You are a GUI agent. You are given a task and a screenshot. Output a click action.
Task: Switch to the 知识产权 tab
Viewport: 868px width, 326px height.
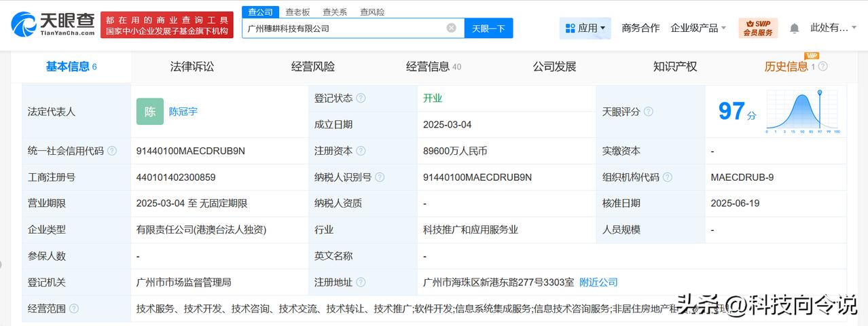point(675,67)
